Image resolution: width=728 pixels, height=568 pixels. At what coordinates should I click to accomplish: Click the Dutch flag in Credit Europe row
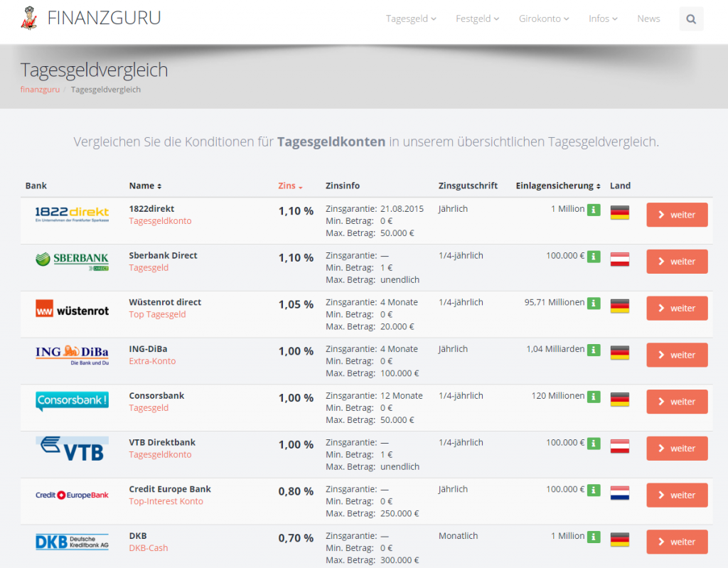click(620, 493)
